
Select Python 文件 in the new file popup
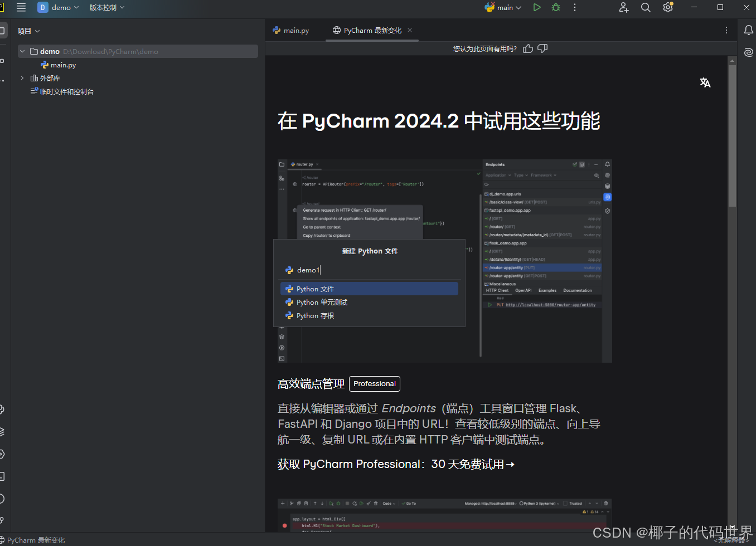point(369,289)
